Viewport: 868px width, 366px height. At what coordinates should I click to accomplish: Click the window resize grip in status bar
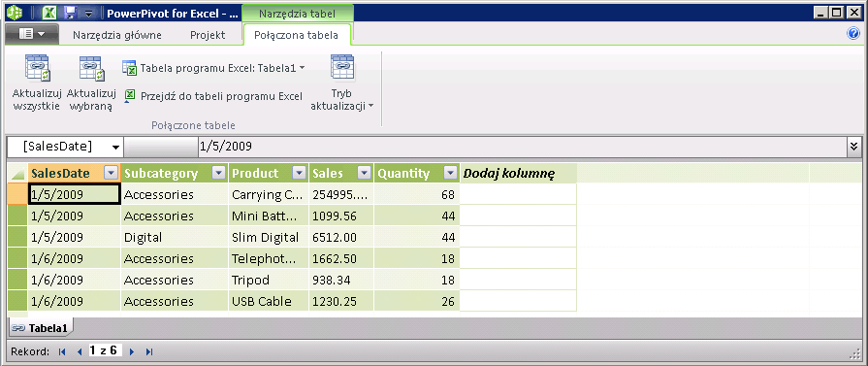(854, 353)
